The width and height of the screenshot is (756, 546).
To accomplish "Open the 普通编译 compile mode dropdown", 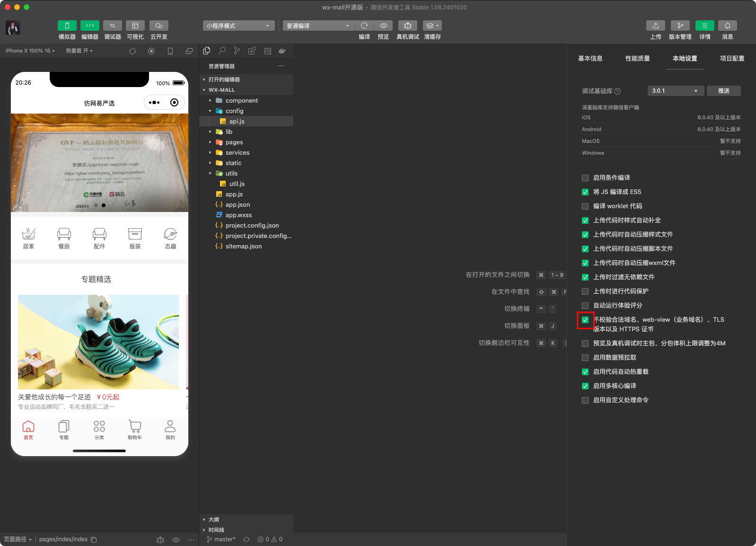I will point(318,26).
